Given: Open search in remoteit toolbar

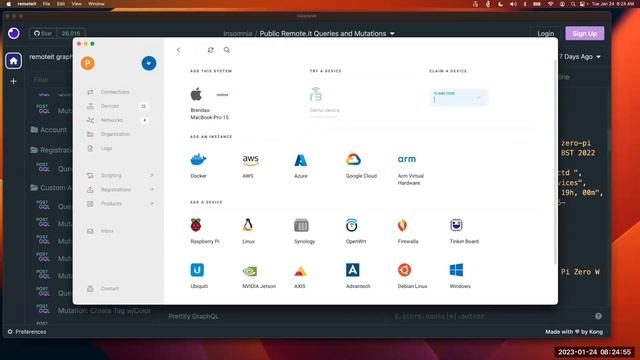Looking at the screenshot, I should point(227,50).
